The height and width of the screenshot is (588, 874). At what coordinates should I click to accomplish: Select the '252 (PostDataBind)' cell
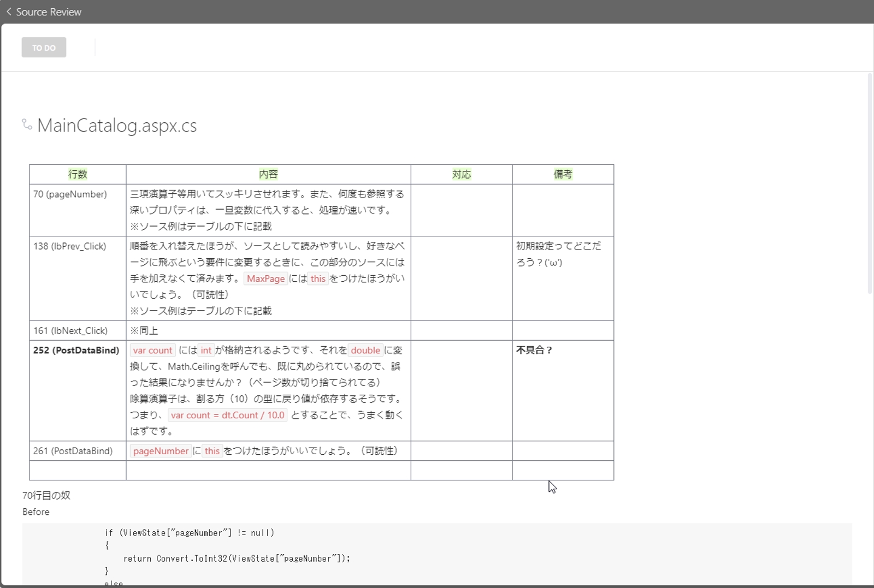tap(78, 390)
